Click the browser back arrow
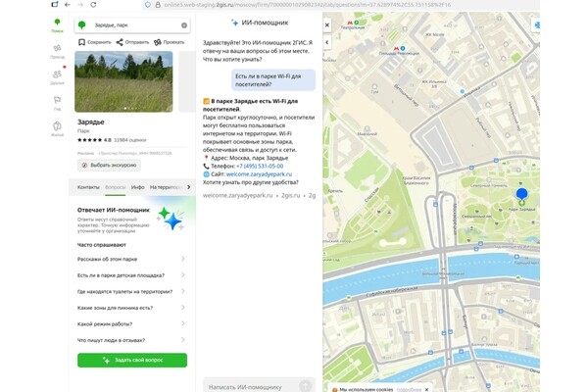Image resolution: width=588 pixels, height=392 pixels. pyautogui.click(x=67, y=5)
